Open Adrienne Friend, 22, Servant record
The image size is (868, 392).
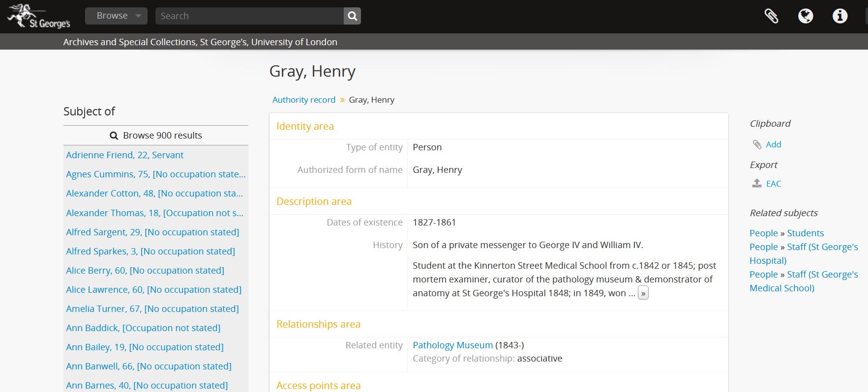pyautogui.click(x=125, y=155)
